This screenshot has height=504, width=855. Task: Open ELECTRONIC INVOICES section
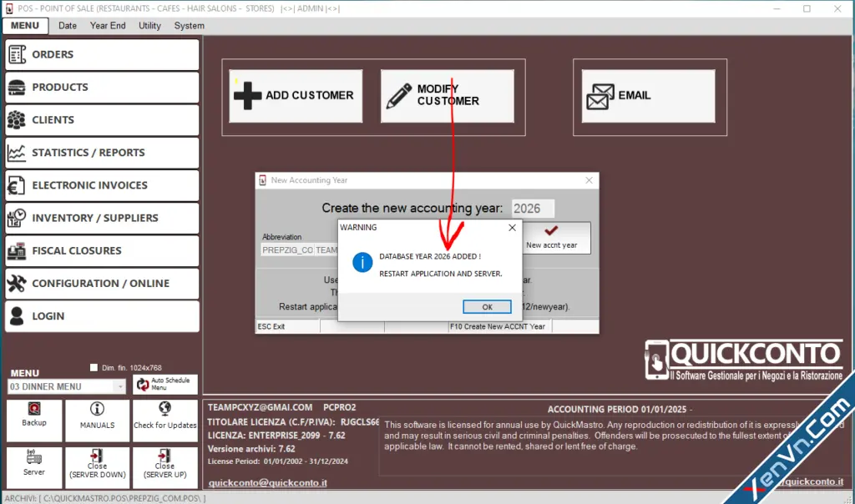[102, 185]
